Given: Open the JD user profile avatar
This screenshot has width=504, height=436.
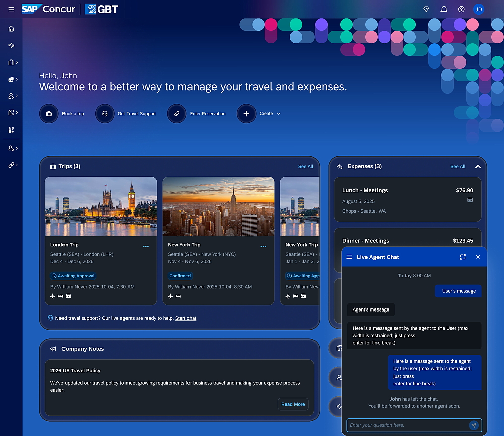Looking at the screenshot, I should [479, 9].
